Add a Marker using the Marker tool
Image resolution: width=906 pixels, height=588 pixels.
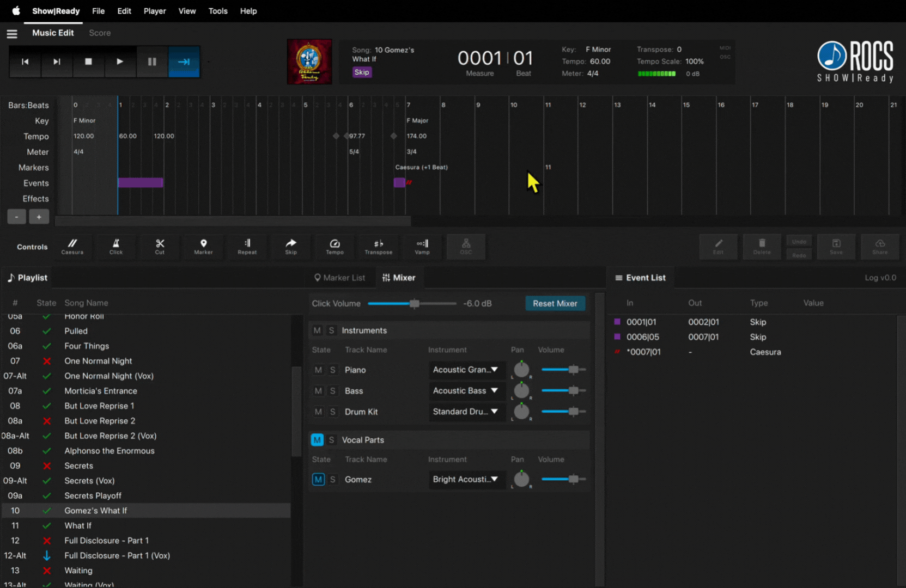203,246
